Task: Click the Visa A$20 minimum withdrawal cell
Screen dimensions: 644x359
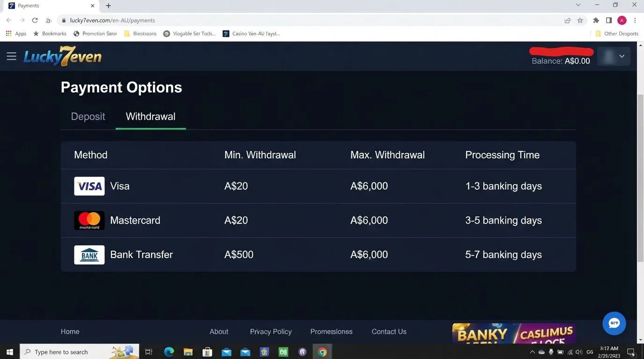Action: point(236,186)
